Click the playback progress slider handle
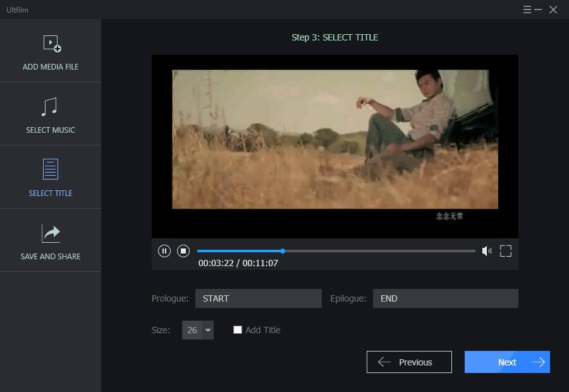Screen dimensions: 569x392 pyautogui.click(x=283, y=251)
